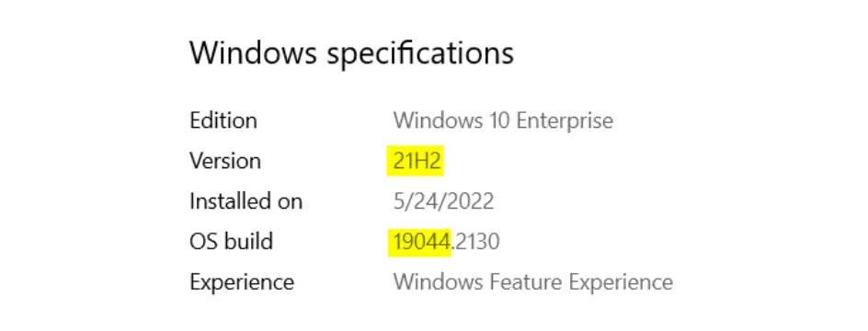Viewport: 868px width, 331px height.
Task: Select the 5/24/2022 install date
Action: pos(443,201)
